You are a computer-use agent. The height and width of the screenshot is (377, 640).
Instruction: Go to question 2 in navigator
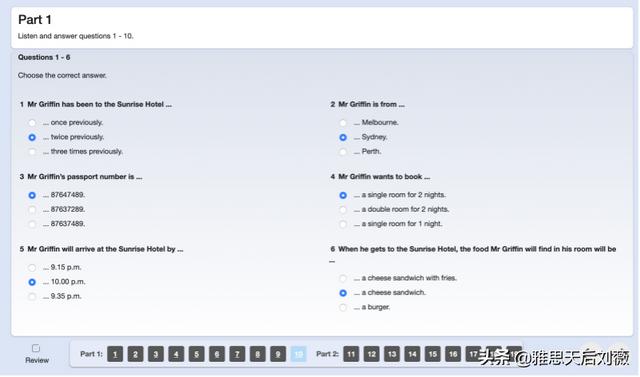[x=136, y=354]
